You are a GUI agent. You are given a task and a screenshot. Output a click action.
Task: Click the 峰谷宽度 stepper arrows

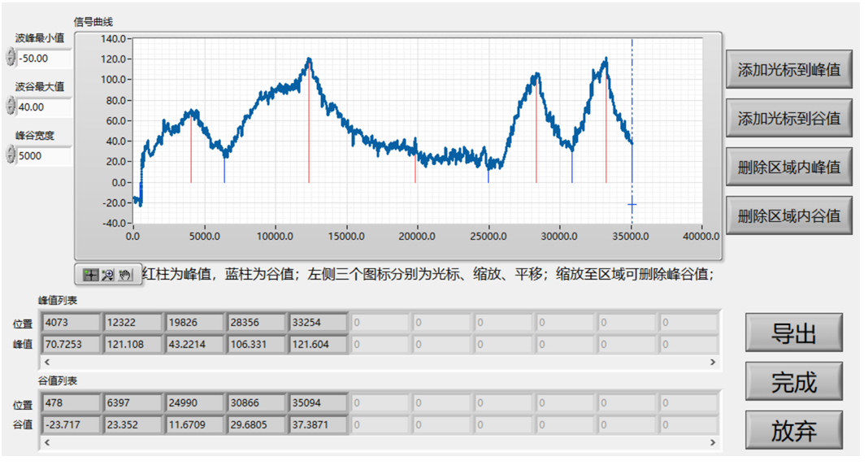(10, 155)
